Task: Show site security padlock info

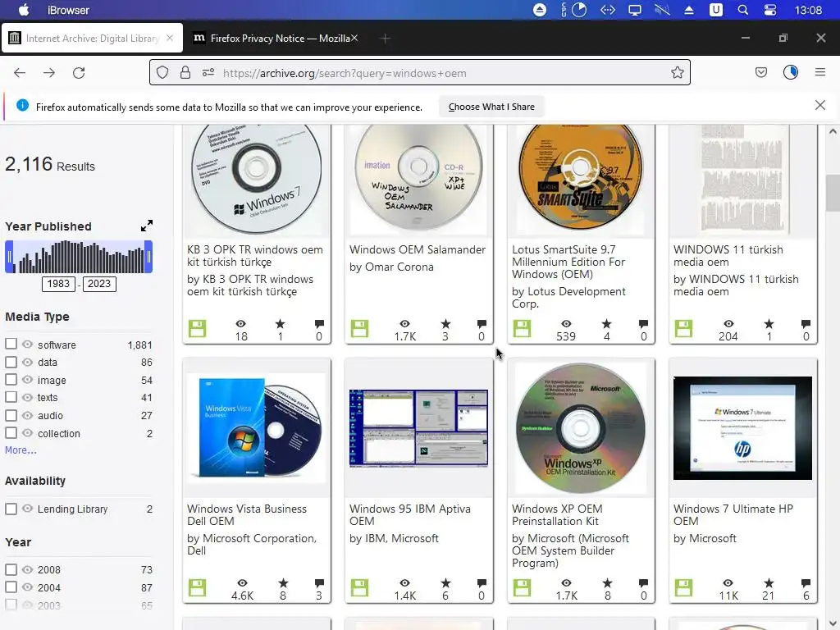Action: click(x=185, y=72)
